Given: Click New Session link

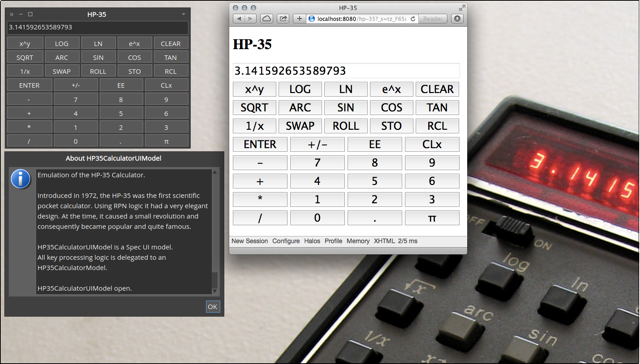Looking at the screenshot, I should tap(249, 241).
